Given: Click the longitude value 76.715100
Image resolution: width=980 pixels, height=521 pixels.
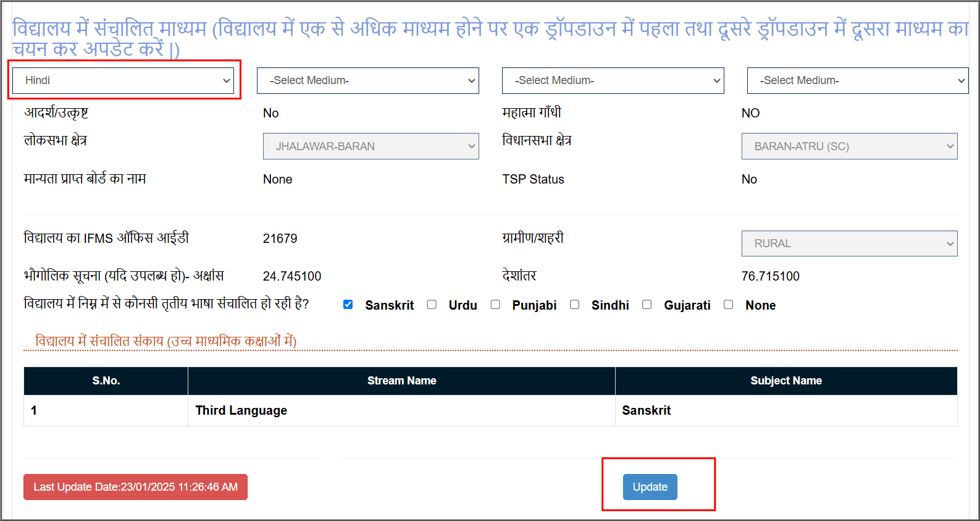Looking at the screenshot, I should [771, 276].
